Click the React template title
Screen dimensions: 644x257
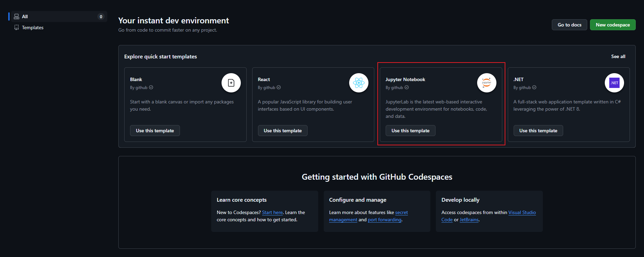click(264, 79)
